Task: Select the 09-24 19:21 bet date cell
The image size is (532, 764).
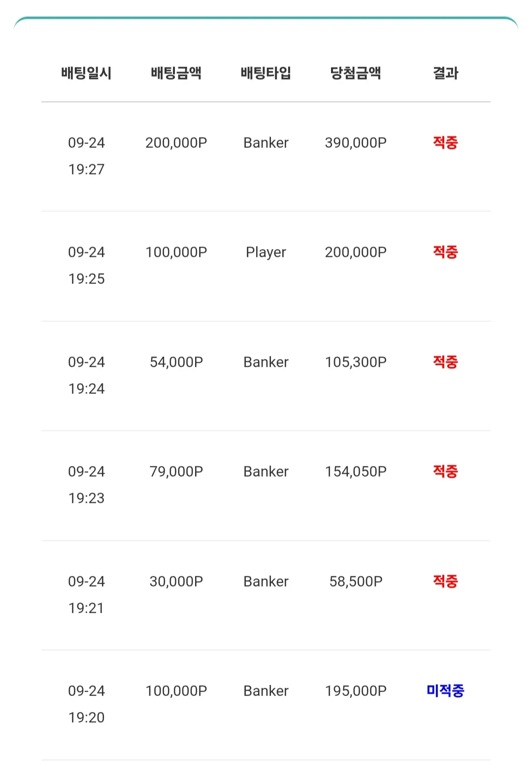Action: [86, 594]
